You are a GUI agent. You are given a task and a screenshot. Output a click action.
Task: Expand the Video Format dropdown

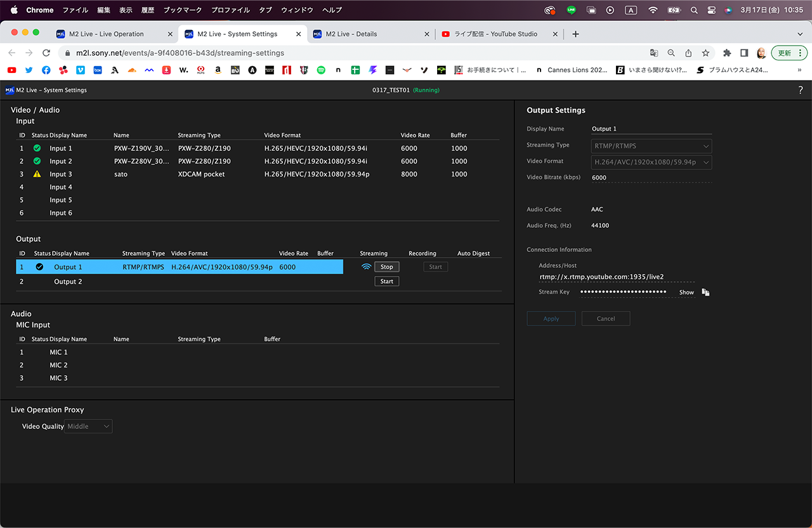(x=652, y=162)
